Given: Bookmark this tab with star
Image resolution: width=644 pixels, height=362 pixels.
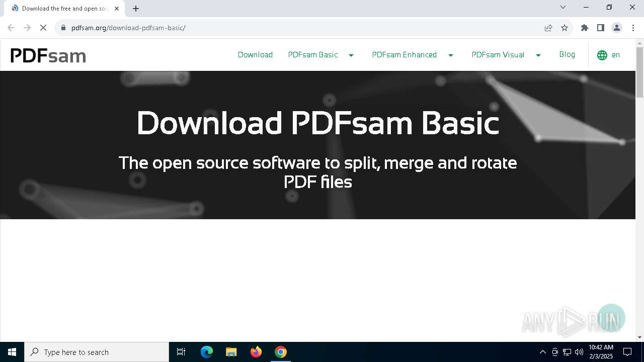Looking at the screenshot, I should (565, 28).
